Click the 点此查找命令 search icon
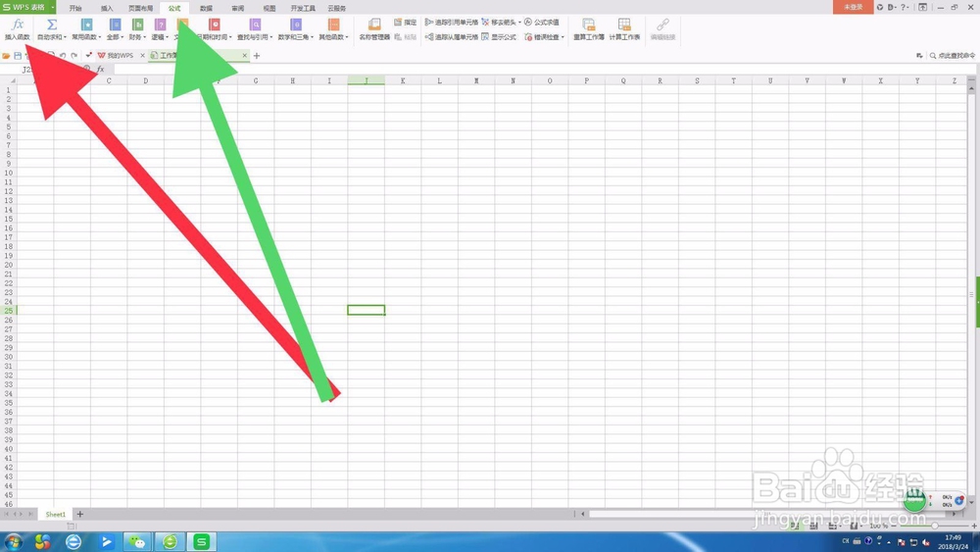The width and height of the screenshot is (980, 552). coord(933,56)
